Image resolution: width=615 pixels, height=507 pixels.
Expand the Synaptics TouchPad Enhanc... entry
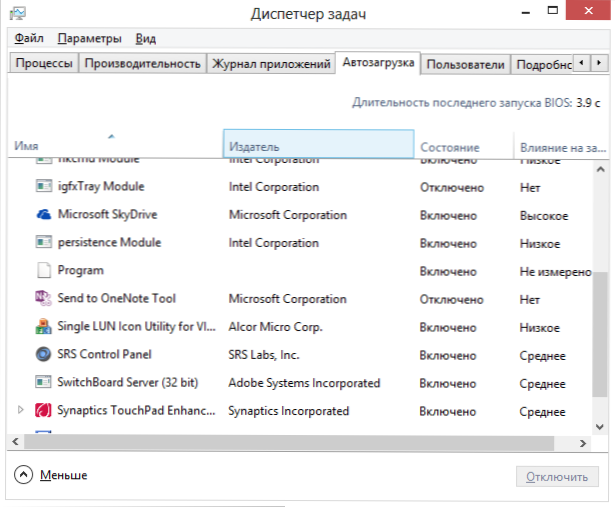[21, 410]
